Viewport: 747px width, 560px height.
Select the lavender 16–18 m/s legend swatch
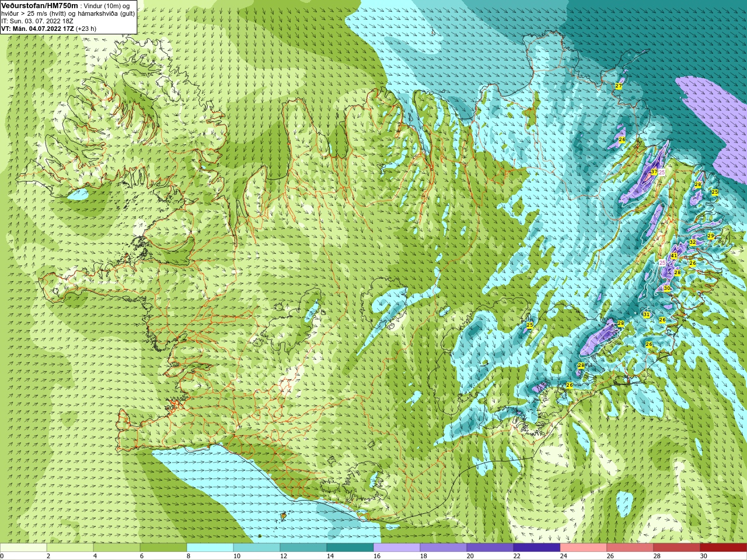[397, 548]
